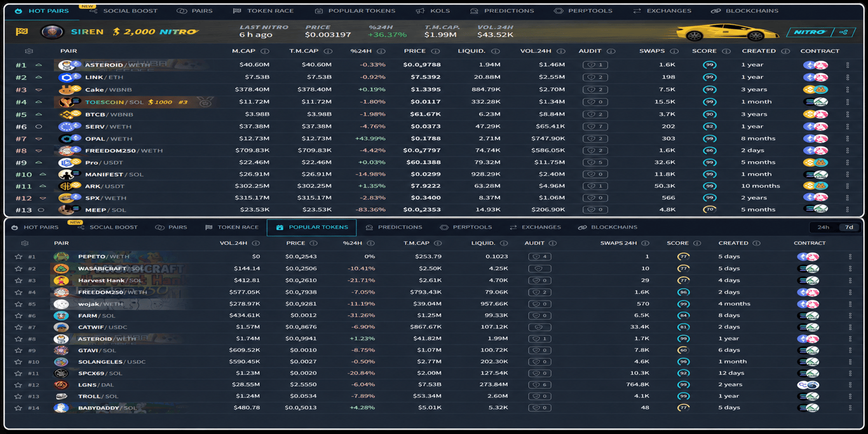Click the score 60 circle in GTAVI/SOL row
The height and width of the screenshot is (434, 868).
point(683,350)
